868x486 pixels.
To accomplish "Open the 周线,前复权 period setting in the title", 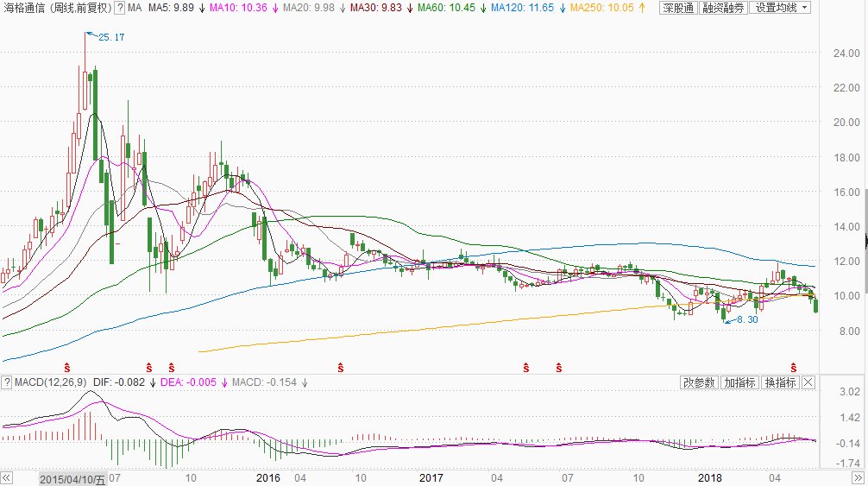I will (79, 8).
